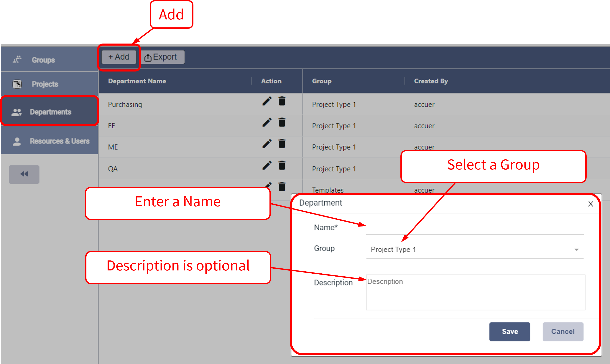
Task: Expand the Group dropdown arrow
Action: tap(576, 250)
